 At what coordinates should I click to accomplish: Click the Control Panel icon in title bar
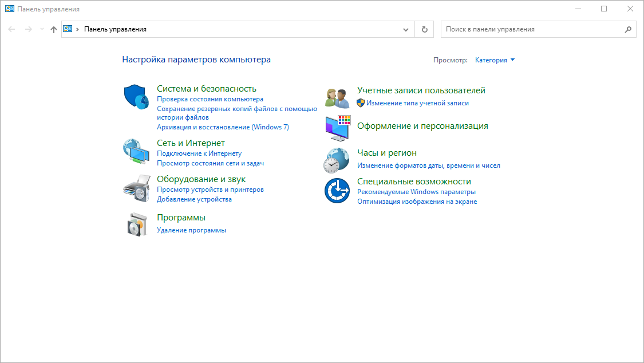10,9
